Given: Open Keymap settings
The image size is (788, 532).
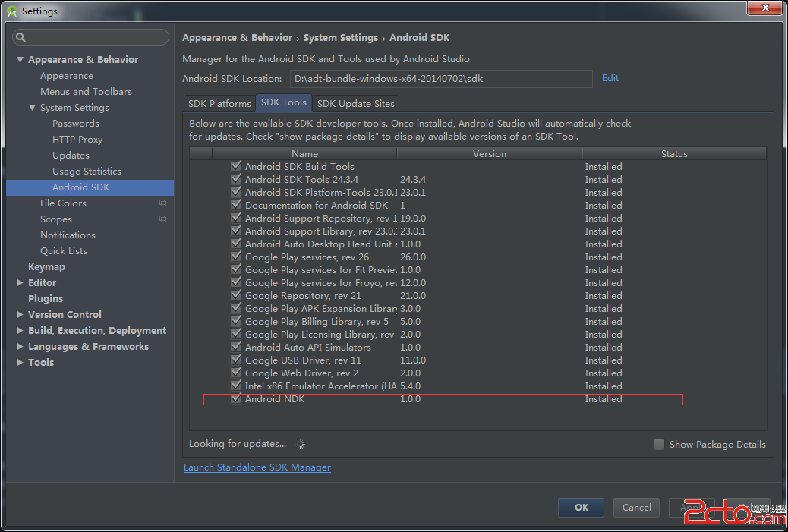Looking at the screenshot, I should point(46,267).
